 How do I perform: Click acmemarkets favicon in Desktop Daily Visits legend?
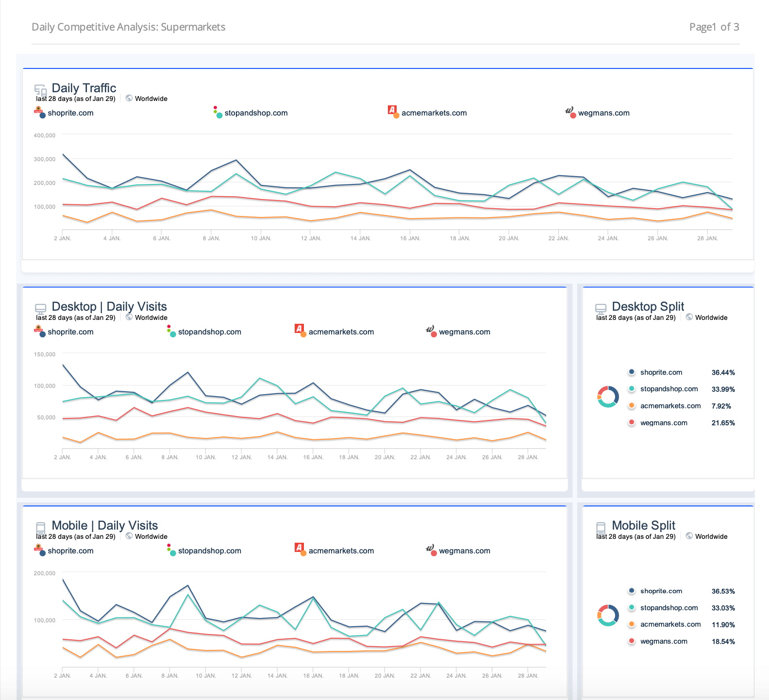point(299,329)
